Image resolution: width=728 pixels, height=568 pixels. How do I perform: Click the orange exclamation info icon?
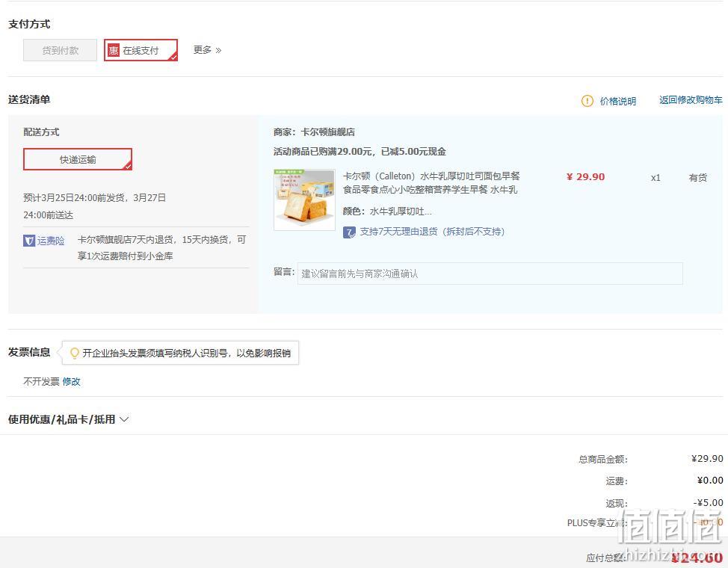point(587,101)
